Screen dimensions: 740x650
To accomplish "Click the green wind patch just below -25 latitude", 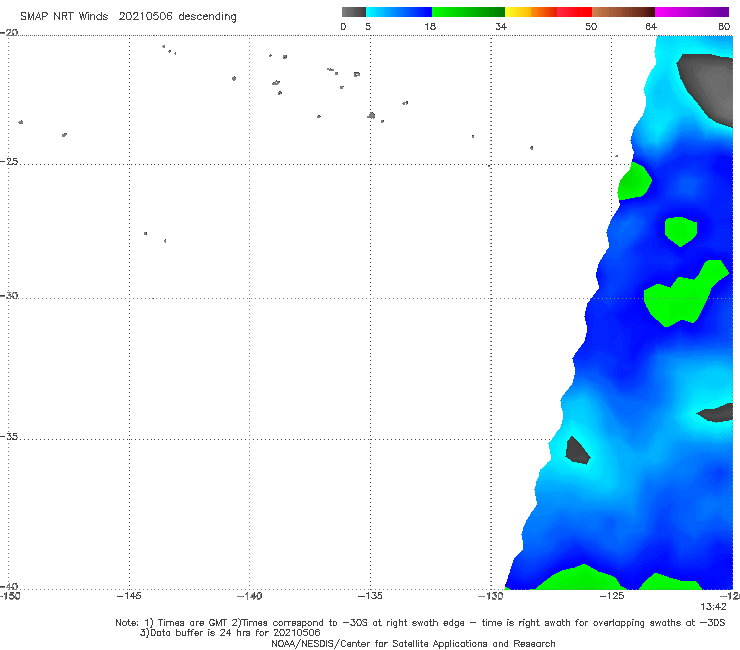I will click(x=634, y=182).
